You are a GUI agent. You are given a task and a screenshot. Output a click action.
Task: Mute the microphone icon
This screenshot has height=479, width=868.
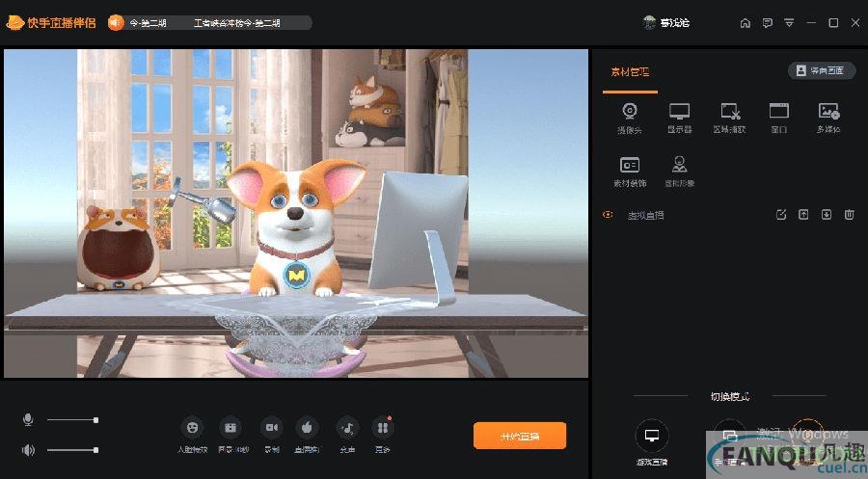(x=28, y=420)
